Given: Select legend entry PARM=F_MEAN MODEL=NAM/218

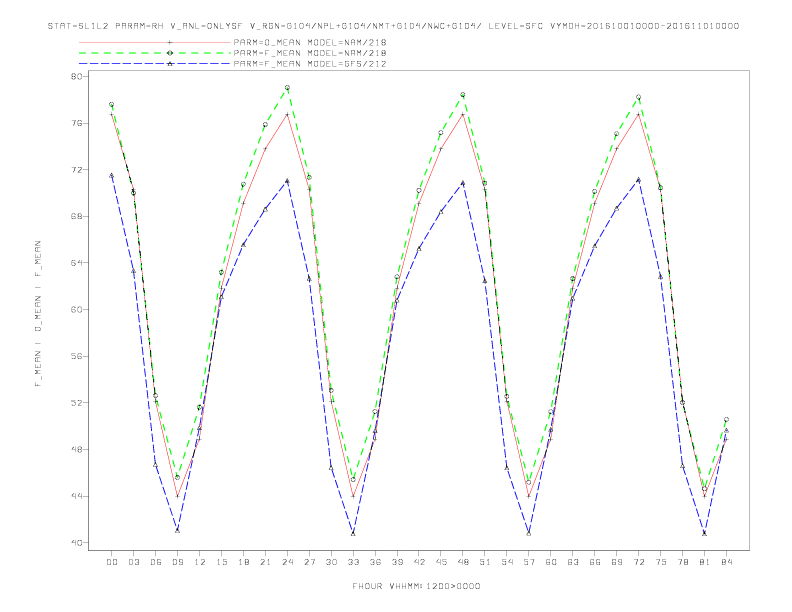Looking at the screenshot, I should (310, 53).
